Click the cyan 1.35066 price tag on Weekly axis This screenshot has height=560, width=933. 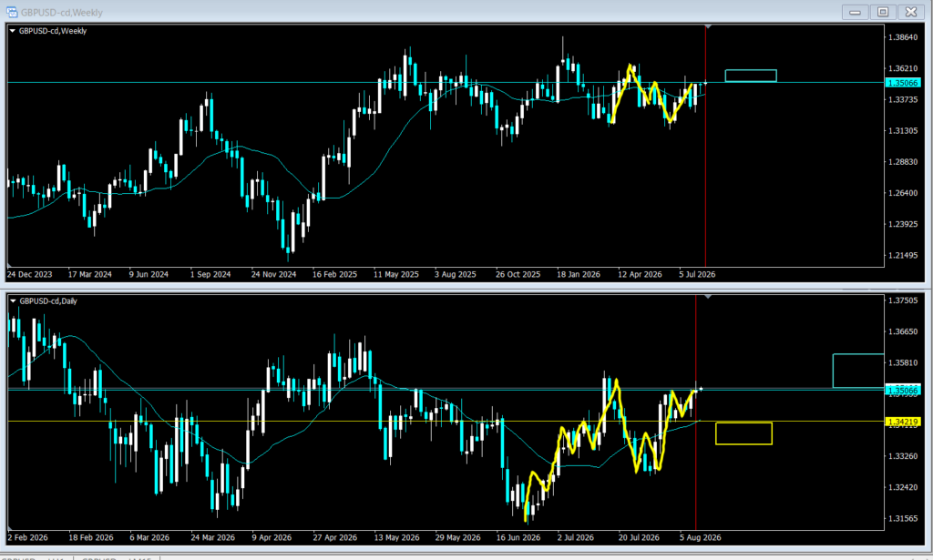point(903,83)
